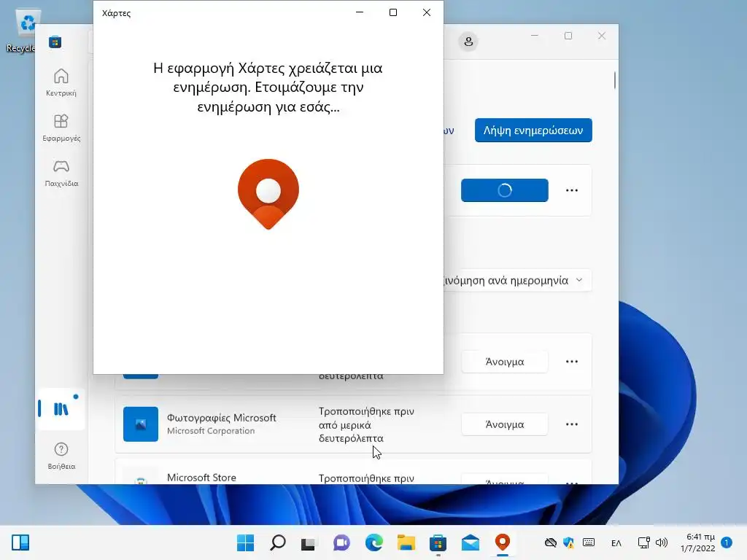
Task: Expand the sort by date (ανά ημερομηνία) dropdown
Action: 517,280
